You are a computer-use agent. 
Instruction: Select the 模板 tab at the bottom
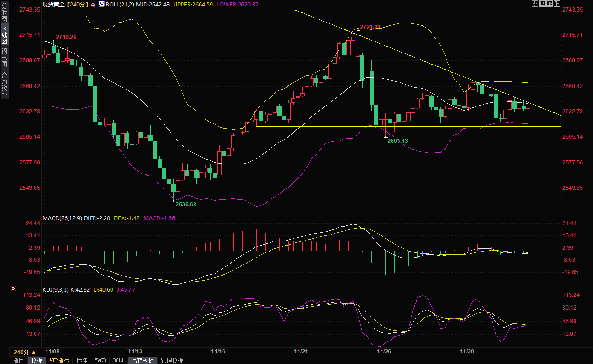tap(36, 360)
